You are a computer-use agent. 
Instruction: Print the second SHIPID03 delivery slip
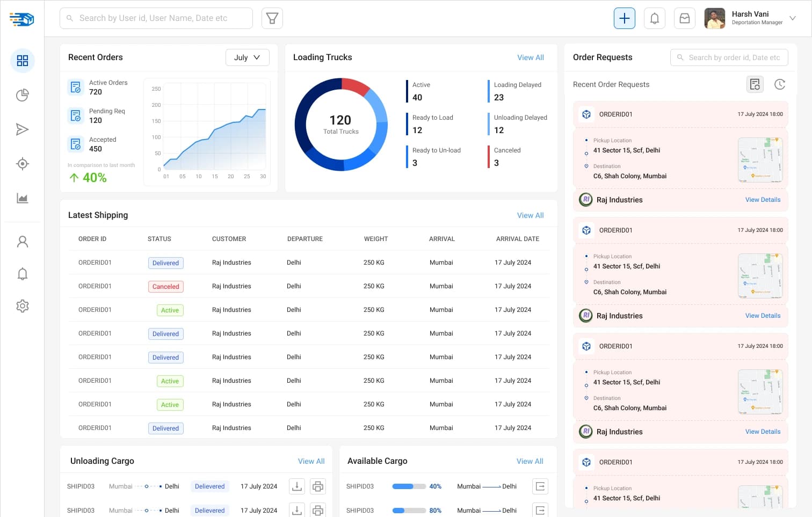pyautogui.click(x=318, y=510)
